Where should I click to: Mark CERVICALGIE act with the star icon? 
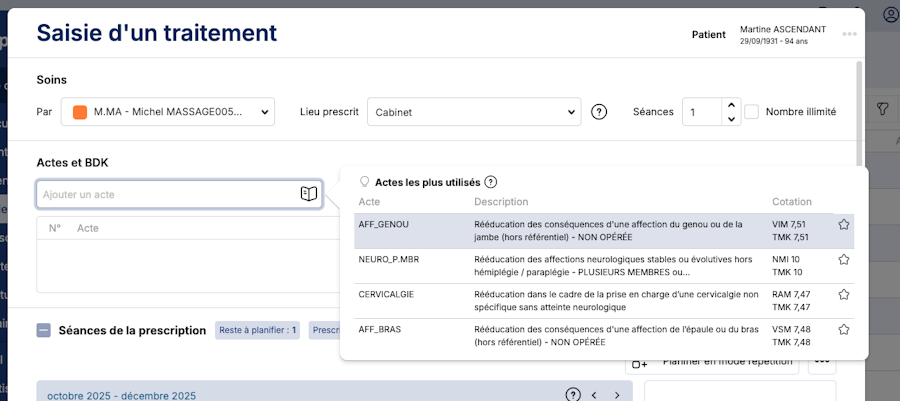[844, 295]
